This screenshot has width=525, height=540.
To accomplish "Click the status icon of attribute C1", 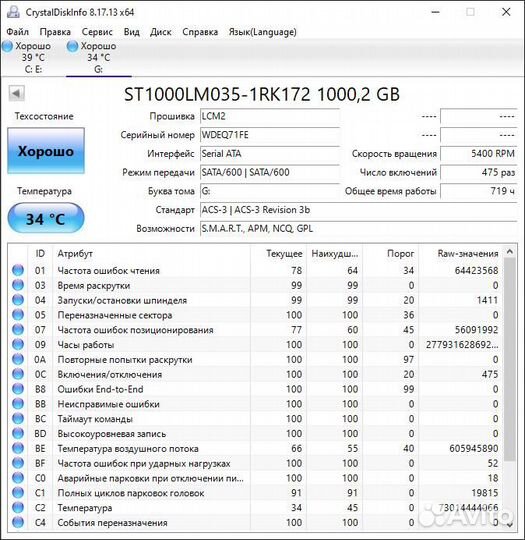I will point(18,492).
